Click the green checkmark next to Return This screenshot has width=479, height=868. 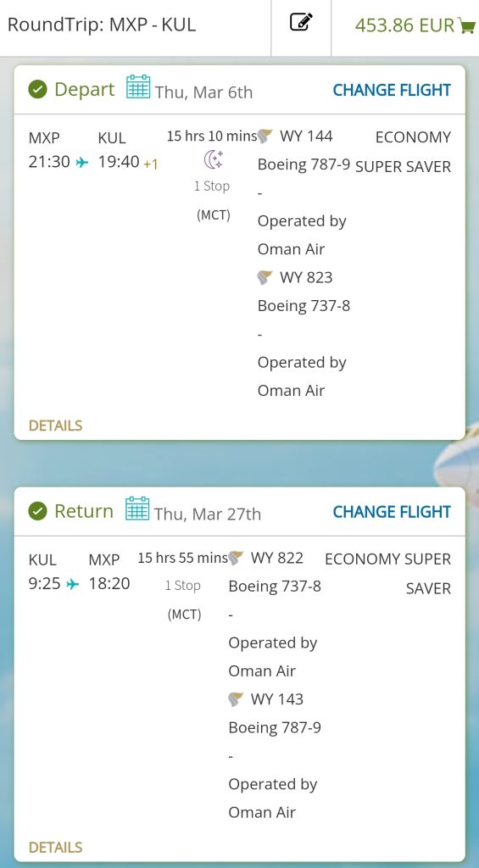coord(37,511)
